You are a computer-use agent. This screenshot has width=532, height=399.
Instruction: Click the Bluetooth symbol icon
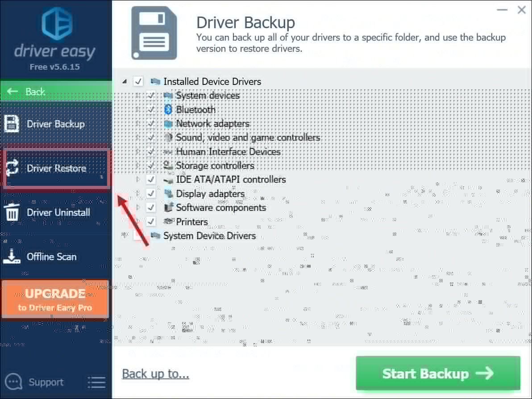tap(168, 109)
